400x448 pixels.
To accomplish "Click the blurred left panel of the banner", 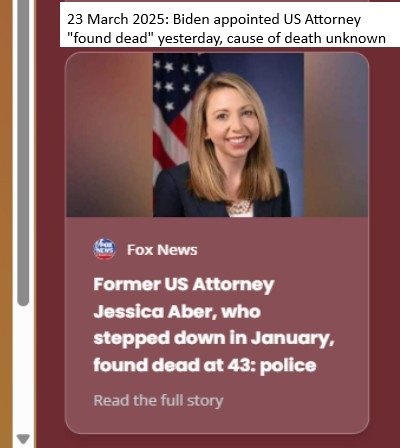I will click(x=110, y=135).
